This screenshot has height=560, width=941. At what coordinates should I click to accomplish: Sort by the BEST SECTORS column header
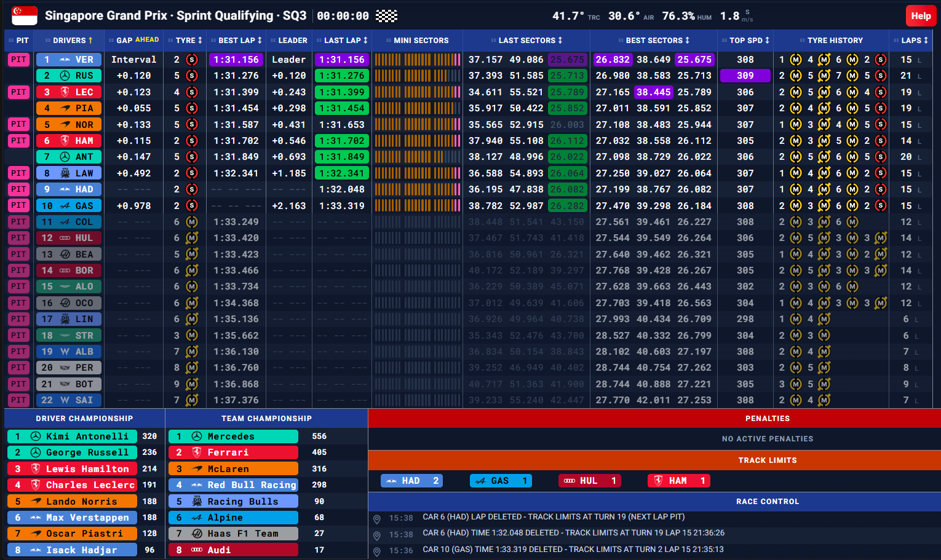point(654,41)
